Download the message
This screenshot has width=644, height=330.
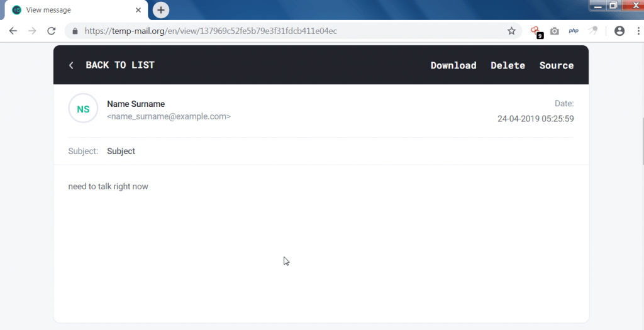453,65
